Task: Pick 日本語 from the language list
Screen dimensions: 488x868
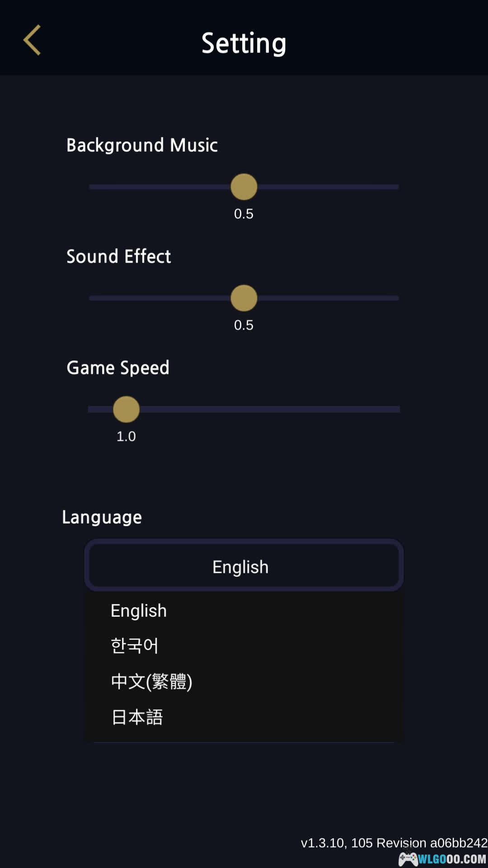Action: [137, 717]
